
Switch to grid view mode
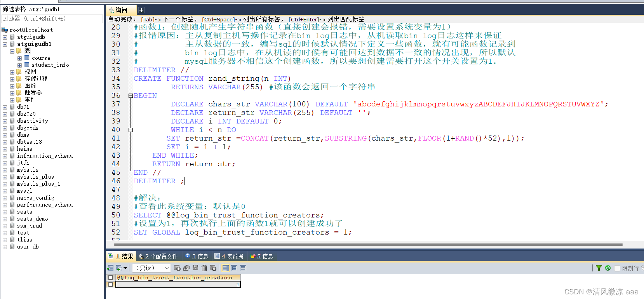tap(226, 268)
